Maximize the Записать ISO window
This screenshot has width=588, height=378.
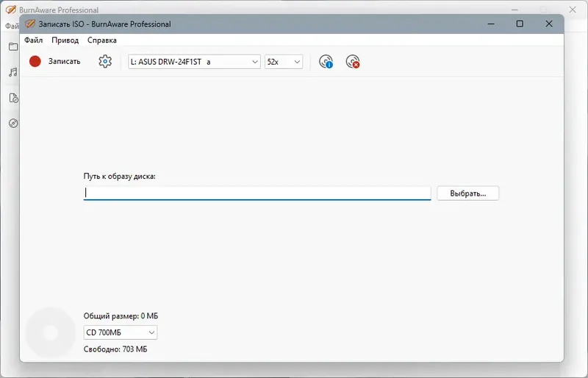520,24
